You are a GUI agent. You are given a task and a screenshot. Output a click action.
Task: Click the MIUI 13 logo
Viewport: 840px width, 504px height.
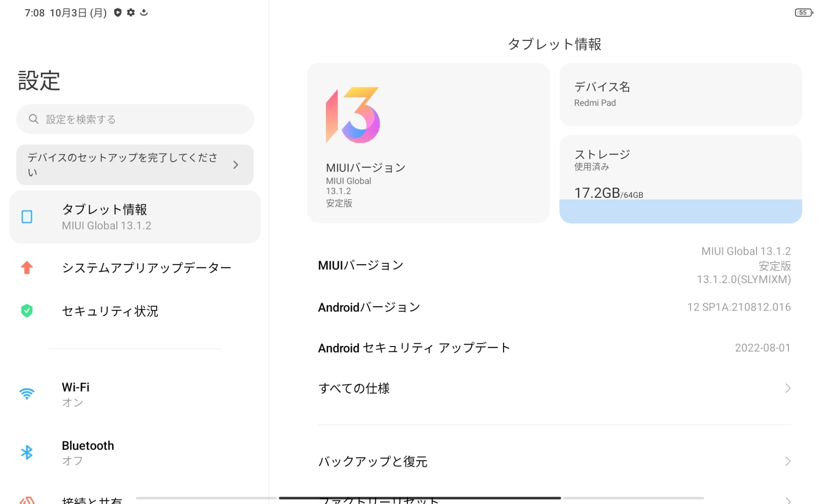pyautogui.click(x=353, y=115)
